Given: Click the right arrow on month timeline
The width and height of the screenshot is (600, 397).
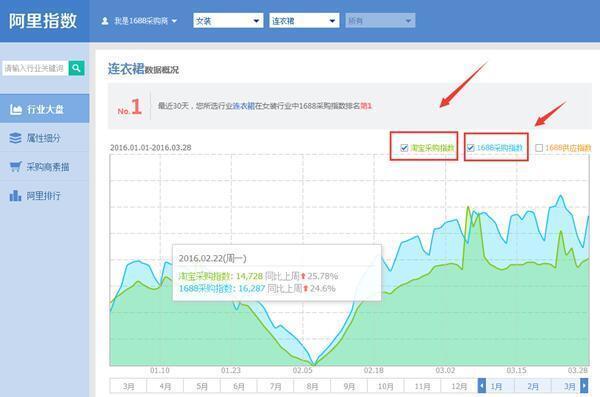Looking at the screenshot, I should (x=584, y=386).
